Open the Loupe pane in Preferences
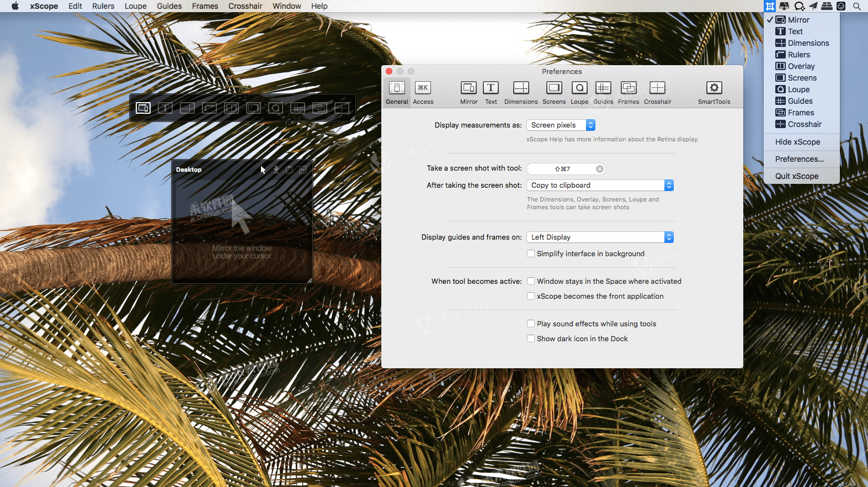 [579, 92]
